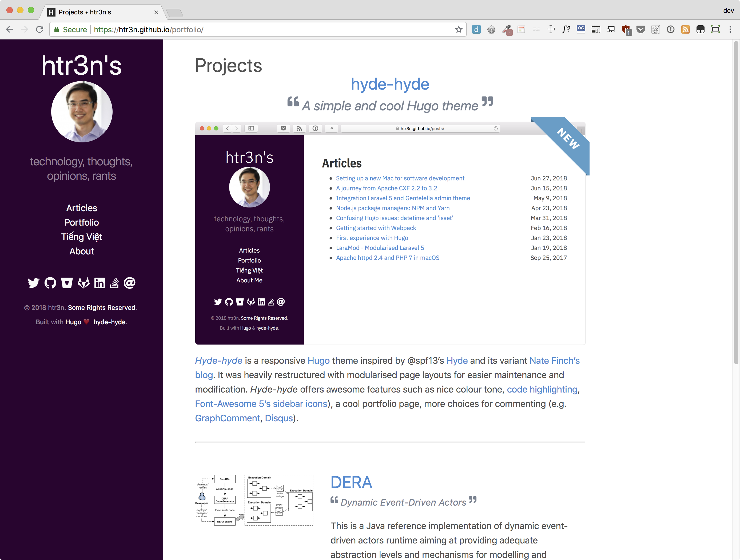Open the GitLab icon in sidebar
Viewport: 740px width, 560px height.
tap(84, 283)
